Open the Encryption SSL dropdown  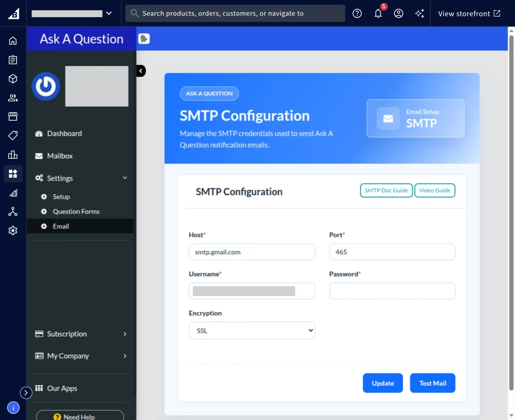(x=252, y=331)
